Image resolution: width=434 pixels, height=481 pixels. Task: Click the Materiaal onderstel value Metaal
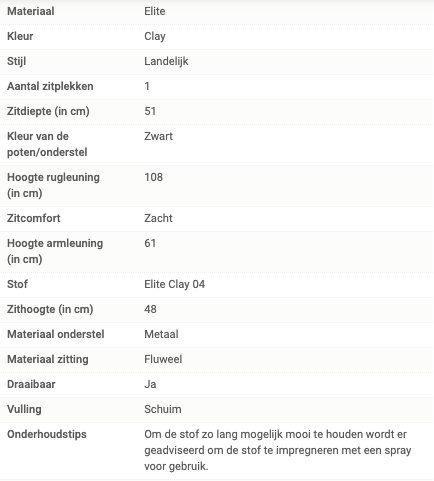tap(161, 334)
